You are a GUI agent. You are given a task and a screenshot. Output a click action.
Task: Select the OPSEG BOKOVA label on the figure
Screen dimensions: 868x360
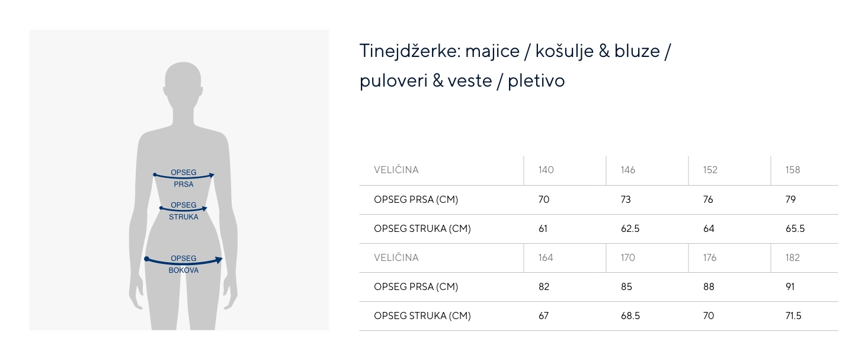click(x=184, y=265)
